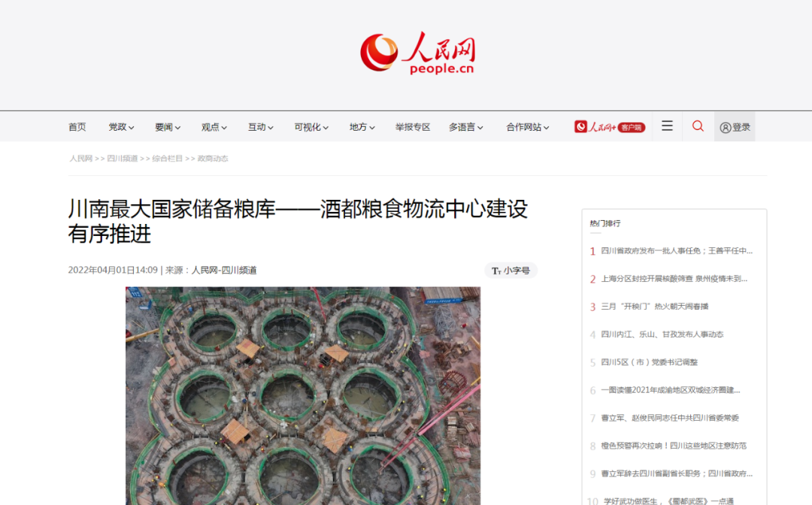
Task: Click the 政商动态 breadcrumb link
Action: click(213, 159)
